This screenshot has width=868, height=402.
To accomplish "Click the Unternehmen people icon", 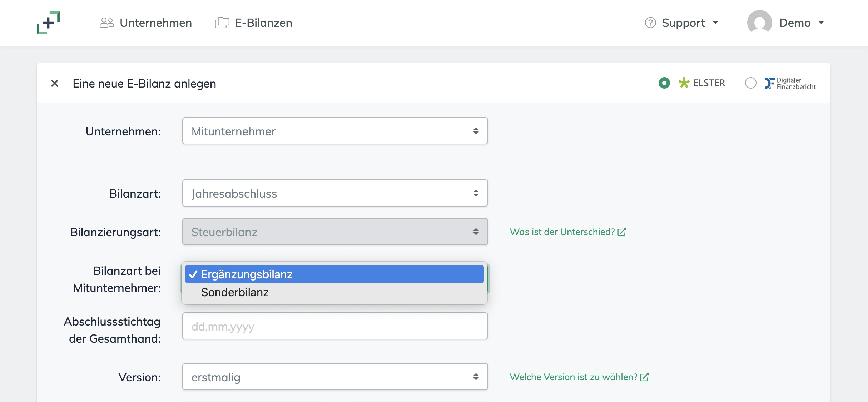I will [106, 23].
